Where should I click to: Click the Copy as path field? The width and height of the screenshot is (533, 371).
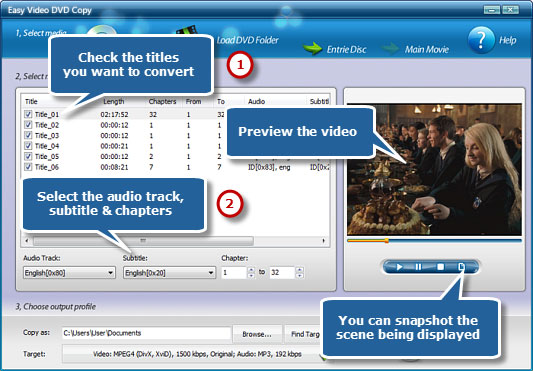point(147,333)
